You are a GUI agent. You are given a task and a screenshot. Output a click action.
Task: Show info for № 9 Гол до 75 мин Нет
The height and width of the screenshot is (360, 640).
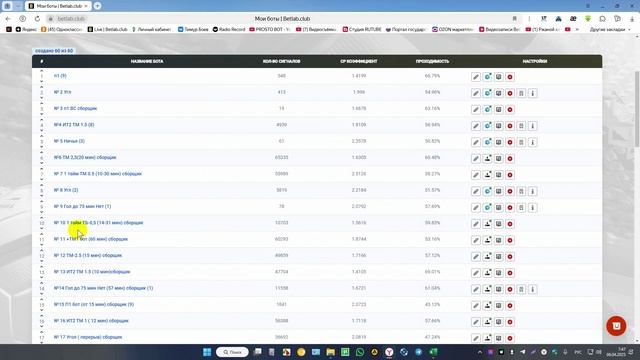click(x=533, y=207)
